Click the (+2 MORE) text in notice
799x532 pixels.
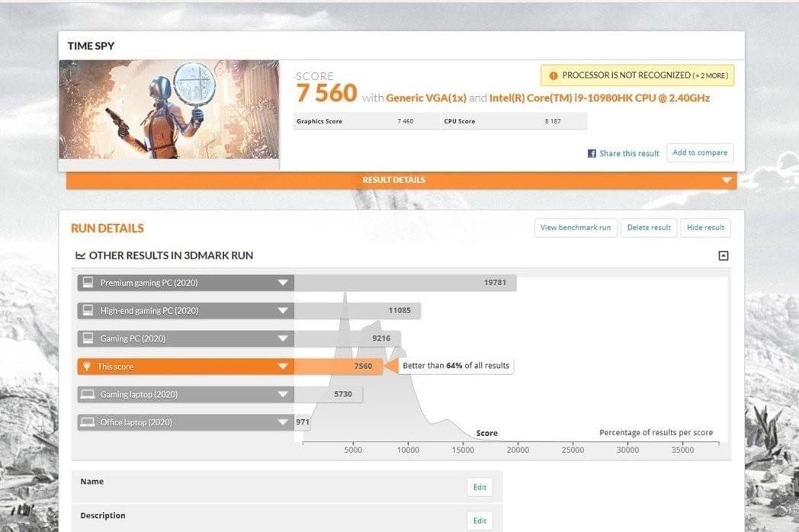[x=711, y=75]
